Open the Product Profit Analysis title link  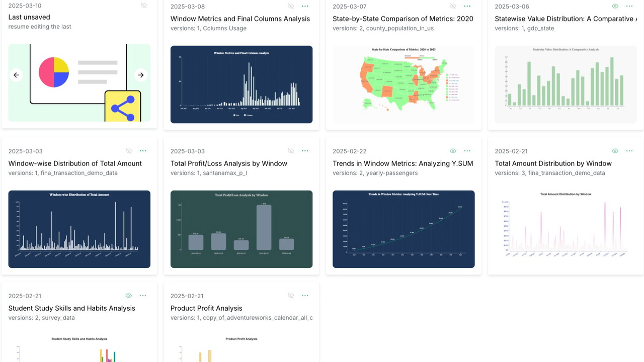[206, 308]
